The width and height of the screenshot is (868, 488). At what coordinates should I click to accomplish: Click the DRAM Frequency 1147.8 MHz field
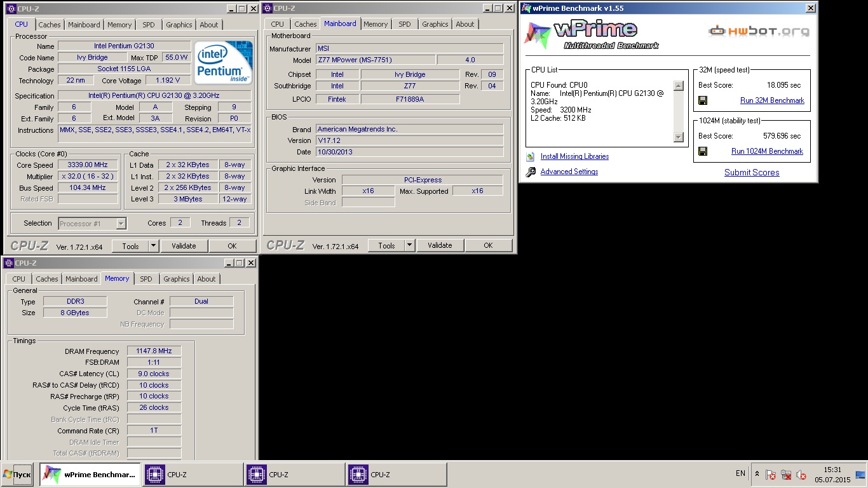click(154, 351)
